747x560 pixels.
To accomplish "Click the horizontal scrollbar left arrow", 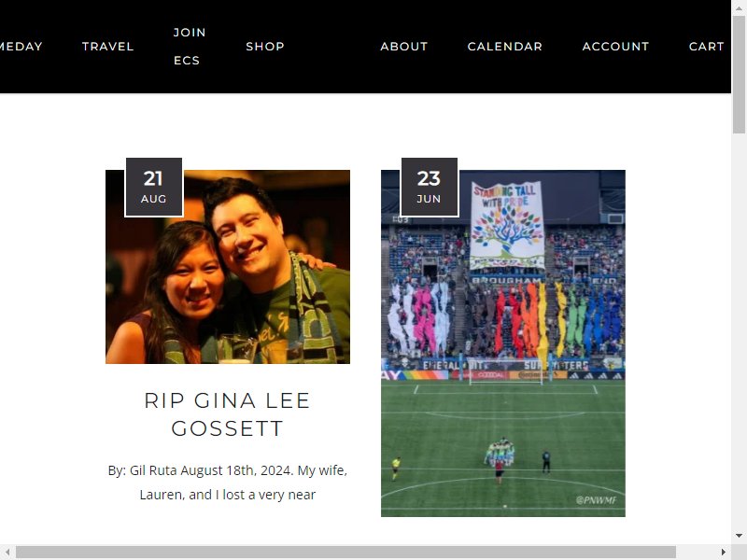I will pos(7,553).
